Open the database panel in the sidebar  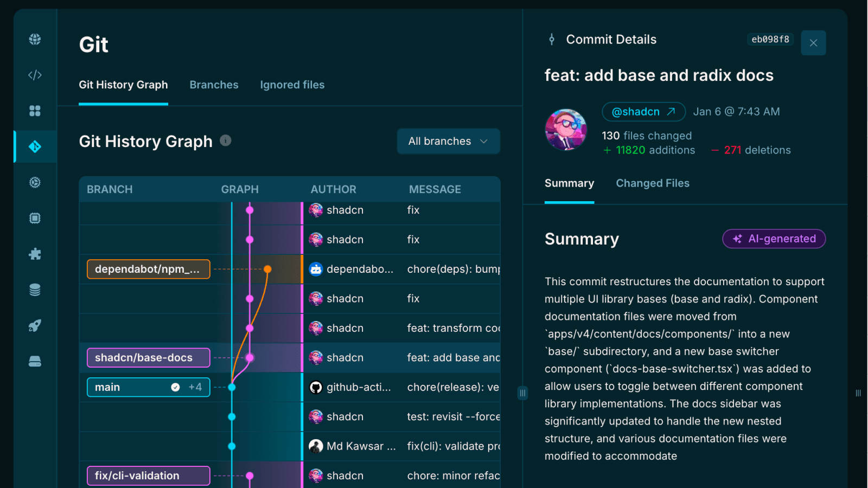[35, 290]
